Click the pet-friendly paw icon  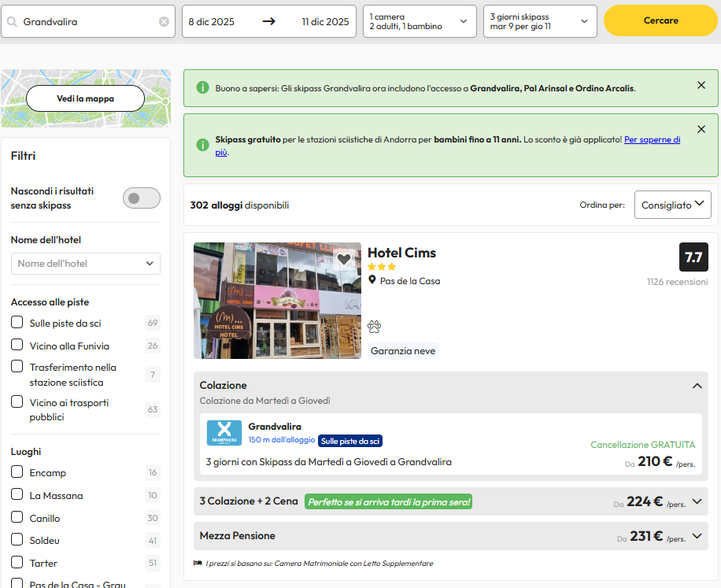[375, 327]
